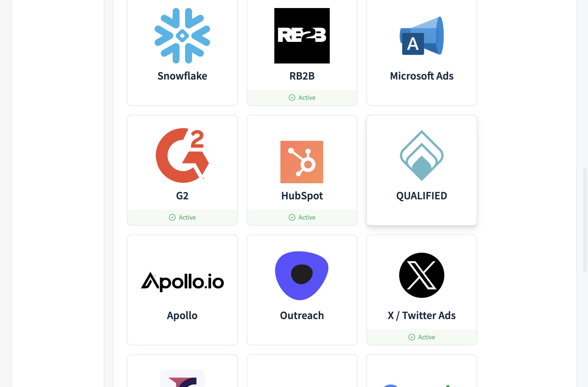Screen dimensions: 588x387
Task: Click the G2 Active status bar
Action: click(182, 217)
